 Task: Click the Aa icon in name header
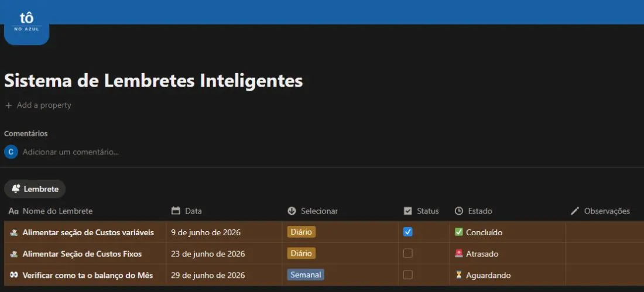click(13, 211)
